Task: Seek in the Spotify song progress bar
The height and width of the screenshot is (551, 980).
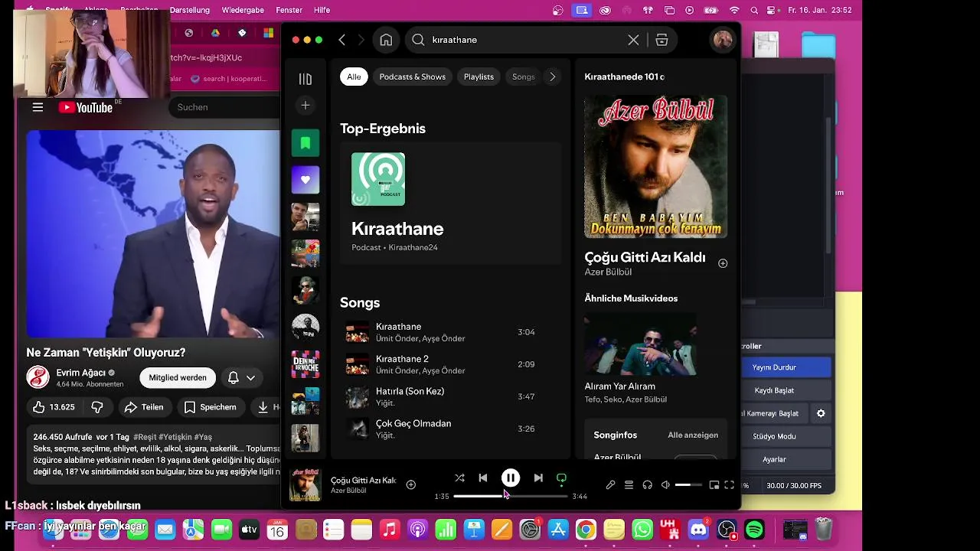Action: coord(511,496)
